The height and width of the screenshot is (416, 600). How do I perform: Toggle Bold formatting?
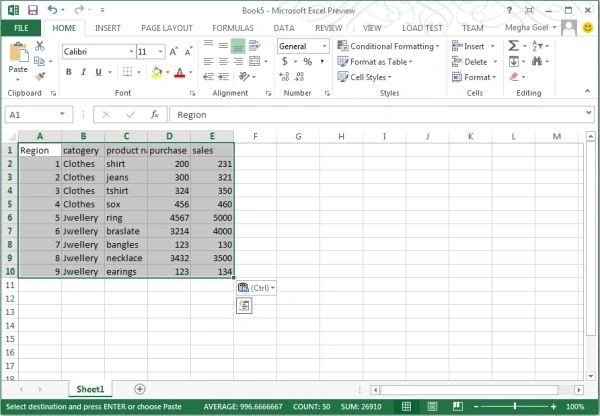68,72
